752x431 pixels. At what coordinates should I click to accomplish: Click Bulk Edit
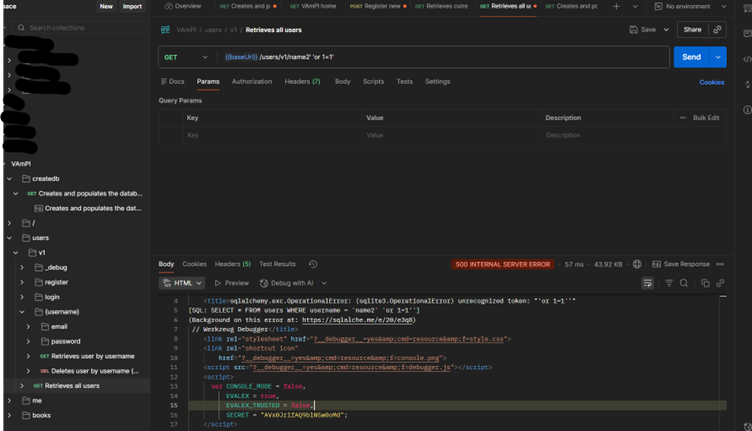[x=706, y=118]
